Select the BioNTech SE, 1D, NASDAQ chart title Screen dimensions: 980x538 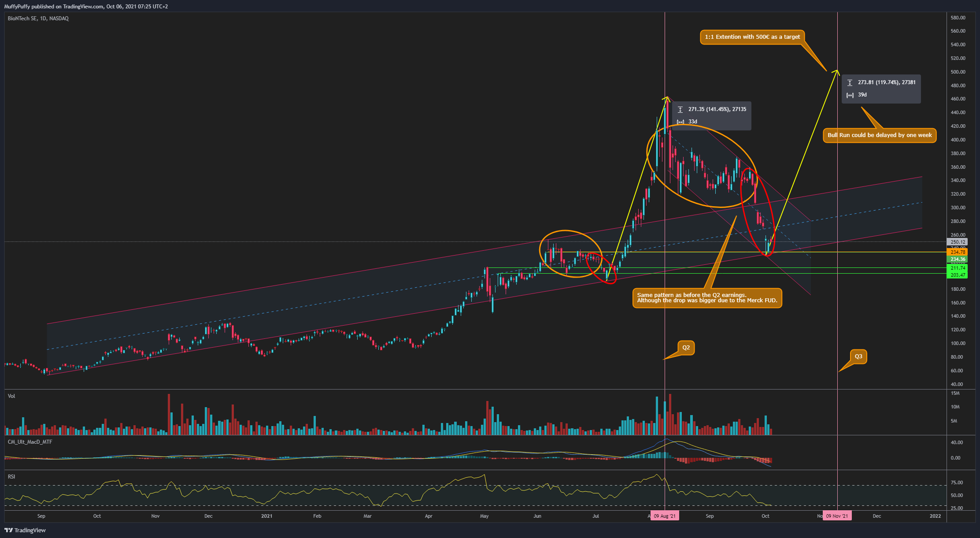point(38,19)
